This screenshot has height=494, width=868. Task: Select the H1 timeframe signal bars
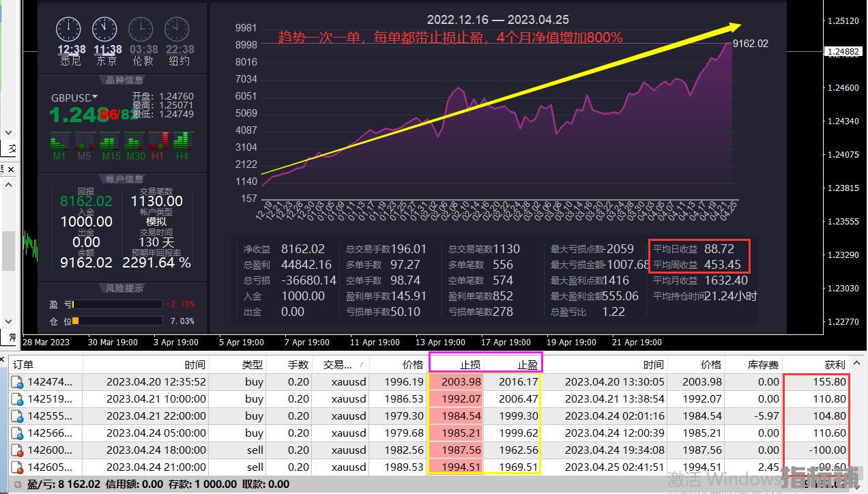click(158, 141)
